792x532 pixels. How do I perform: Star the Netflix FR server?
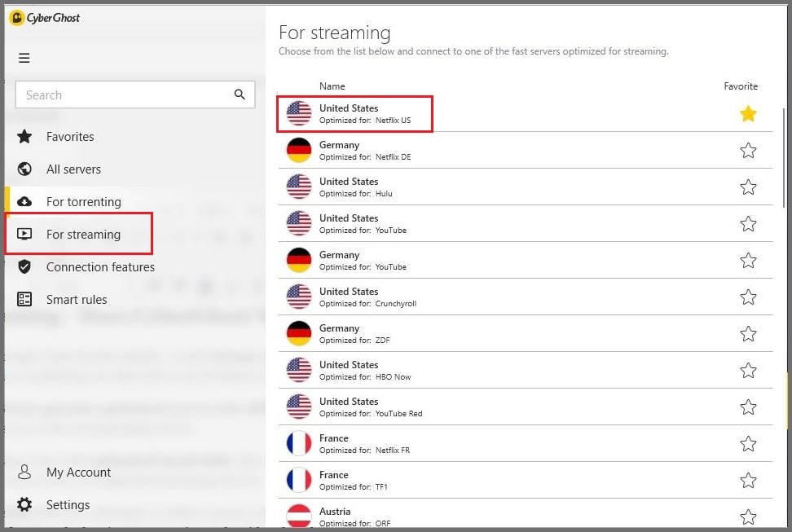coord(748,444)
